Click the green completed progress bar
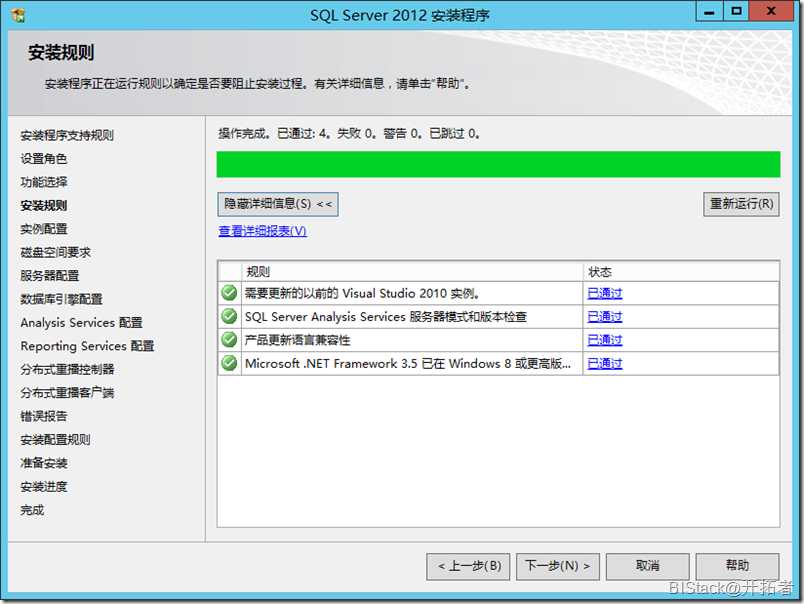804x604 pixels. click(498, 164)
